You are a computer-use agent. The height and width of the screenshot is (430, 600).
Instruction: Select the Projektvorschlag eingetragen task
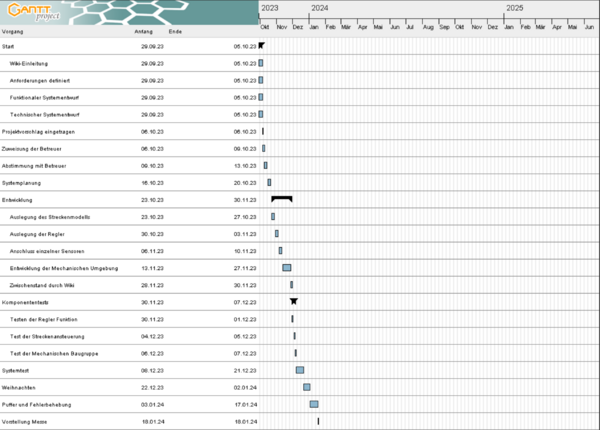coord(38,131)
